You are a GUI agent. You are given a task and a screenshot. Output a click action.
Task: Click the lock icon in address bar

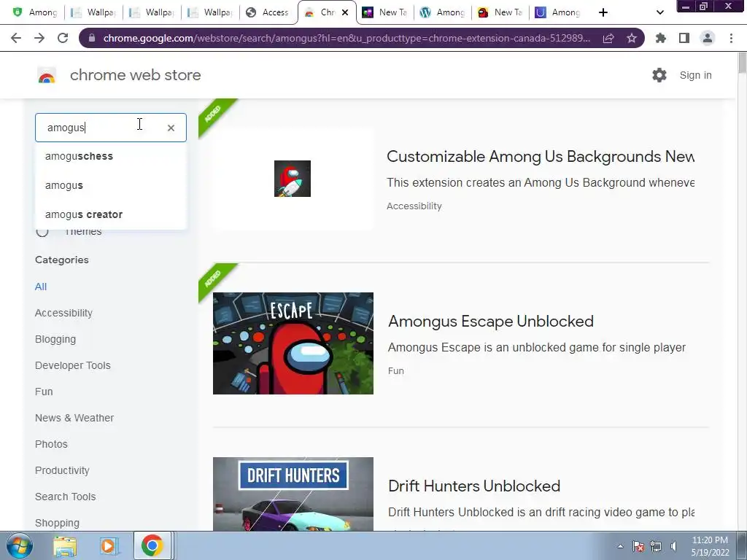(93, 38)
